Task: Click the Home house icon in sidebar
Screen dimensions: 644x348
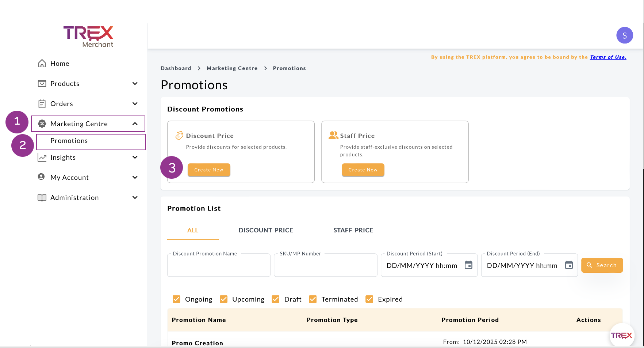Action: point(42,64)
